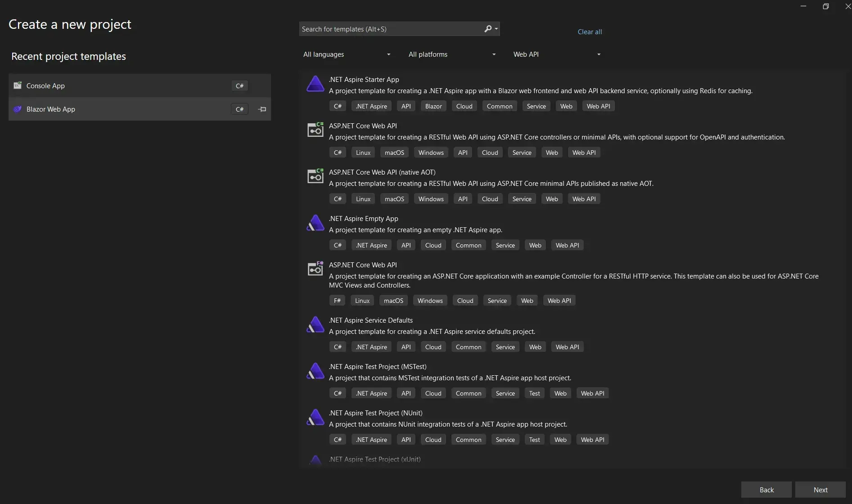Screen dimensions: 852x504
Task: Click the C# badge next to Blazor Web App
Action: [239, 109]
